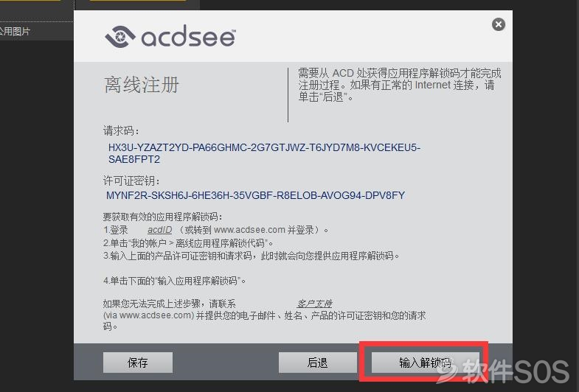Select the license key starting with MYNF2R
Screen dimensions: 579x392
(255, 195)
